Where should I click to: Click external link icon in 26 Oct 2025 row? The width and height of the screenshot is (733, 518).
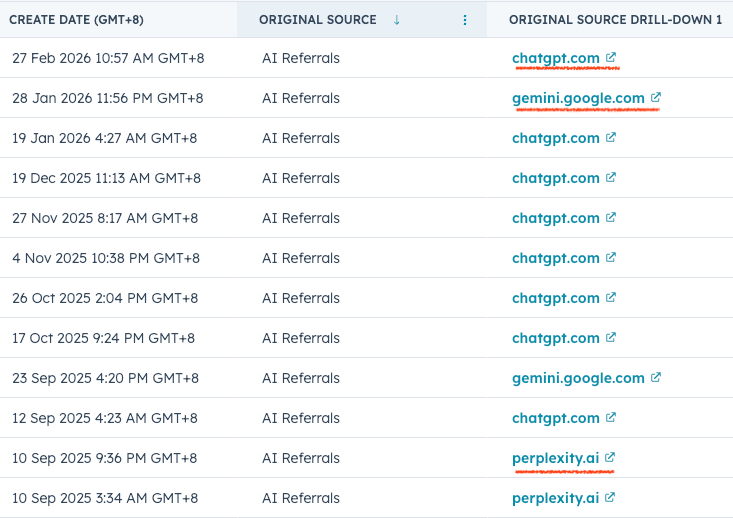[611, 297]
